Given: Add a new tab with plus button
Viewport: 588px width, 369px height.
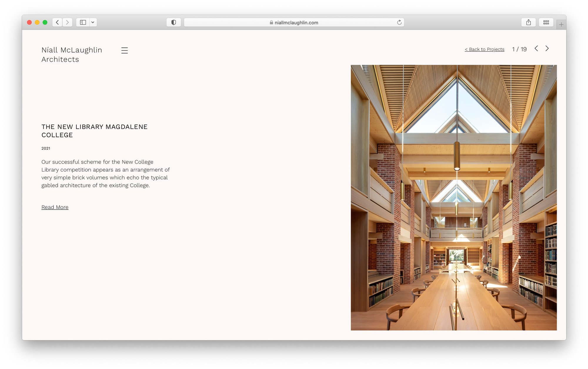Looking at the screenshot, I should click(561, 25).
